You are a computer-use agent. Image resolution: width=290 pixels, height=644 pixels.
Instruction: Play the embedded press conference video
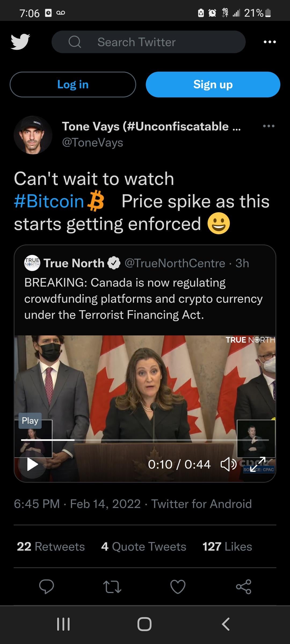[32, 464]
